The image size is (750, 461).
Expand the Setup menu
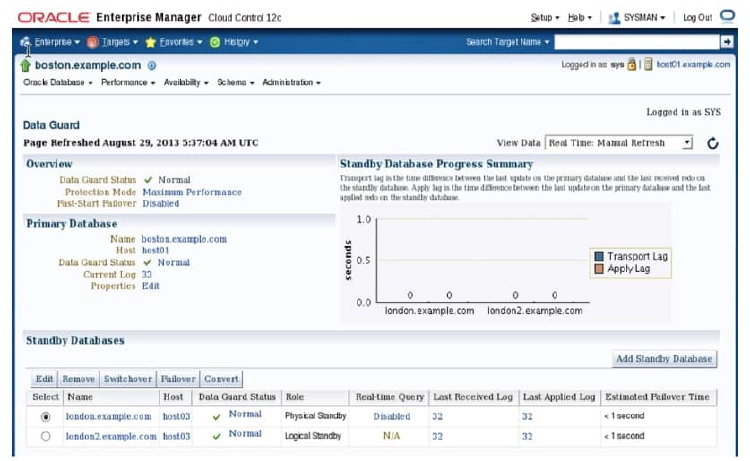tap(544, 18)
